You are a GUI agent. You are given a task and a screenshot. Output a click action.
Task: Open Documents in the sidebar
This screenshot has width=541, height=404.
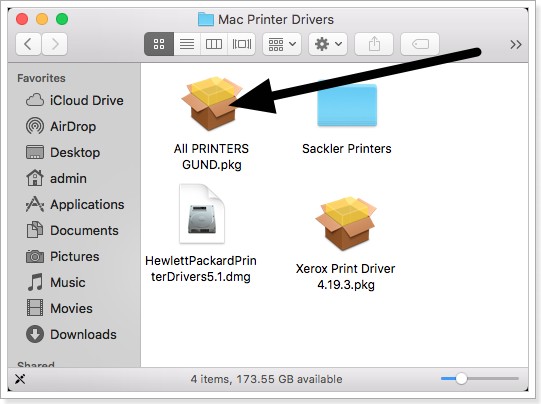tap(72, 230)
